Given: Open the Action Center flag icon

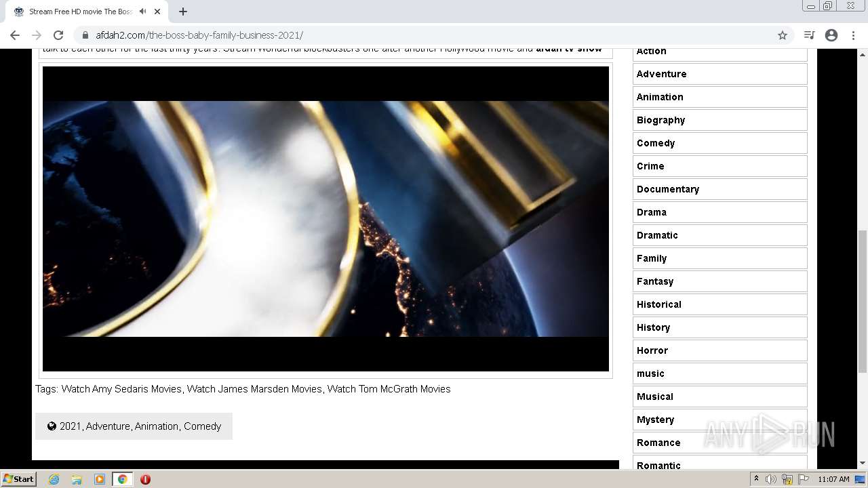Looking at the screenshot, I should point(804,479).
